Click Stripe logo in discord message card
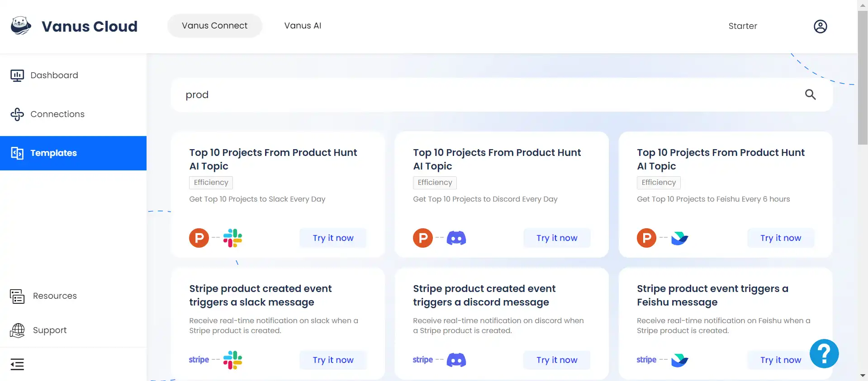The height and width of the screenshot is (381, 868). 423,360
